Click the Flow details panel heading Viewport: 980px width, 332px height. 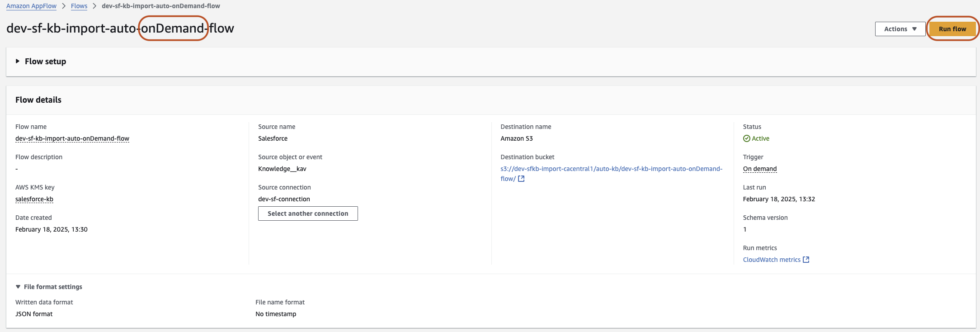pos(38,100)
